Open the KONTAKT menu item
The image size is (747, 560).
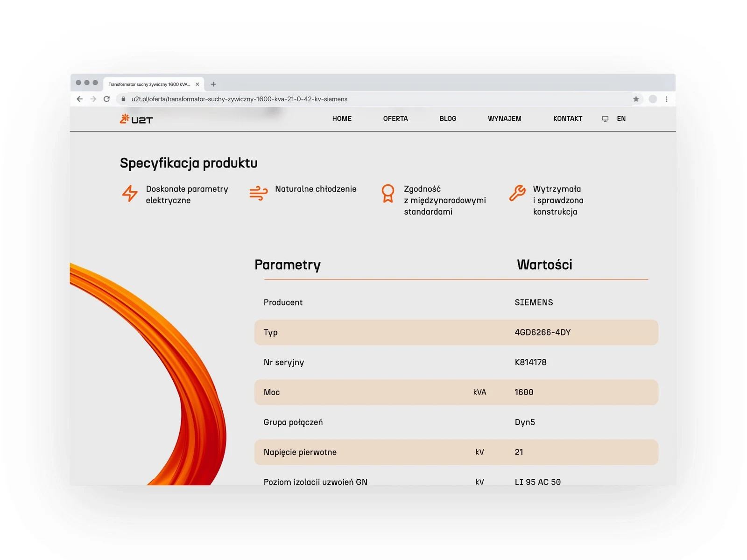click(568, 119)
